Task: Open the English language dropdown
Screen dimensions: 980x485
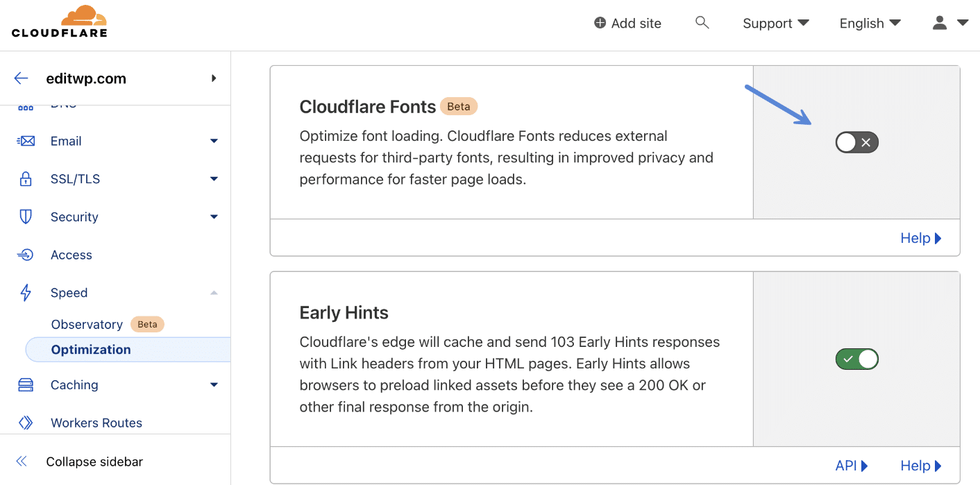Action: (868, 23)
